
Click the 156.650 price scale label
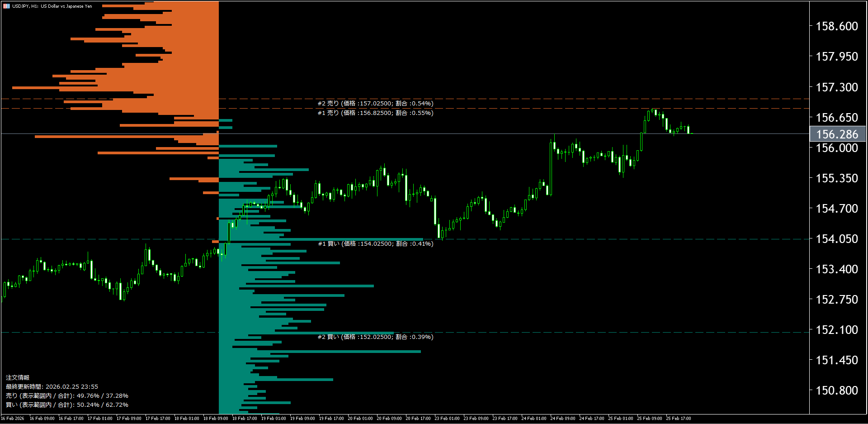837,118
